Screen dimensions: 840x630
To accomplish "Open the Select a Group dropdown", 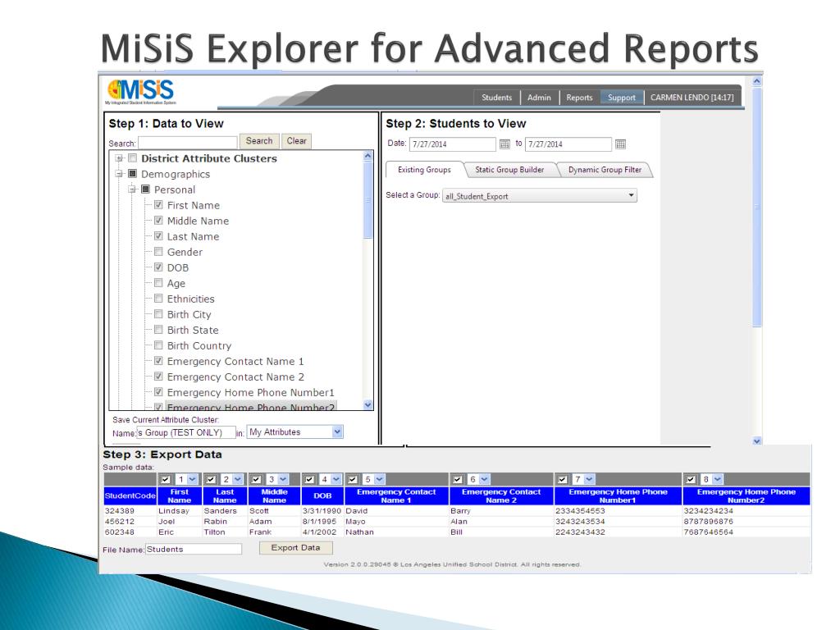I will click(x=540, y=196).
